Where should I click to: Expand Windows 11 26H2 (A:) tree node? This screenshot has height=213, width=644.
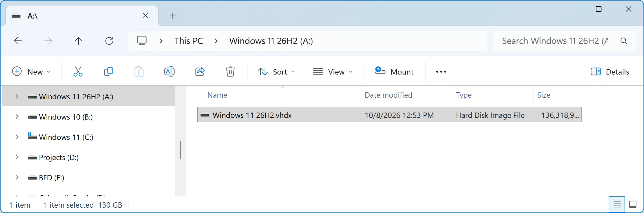pos(17,97)
